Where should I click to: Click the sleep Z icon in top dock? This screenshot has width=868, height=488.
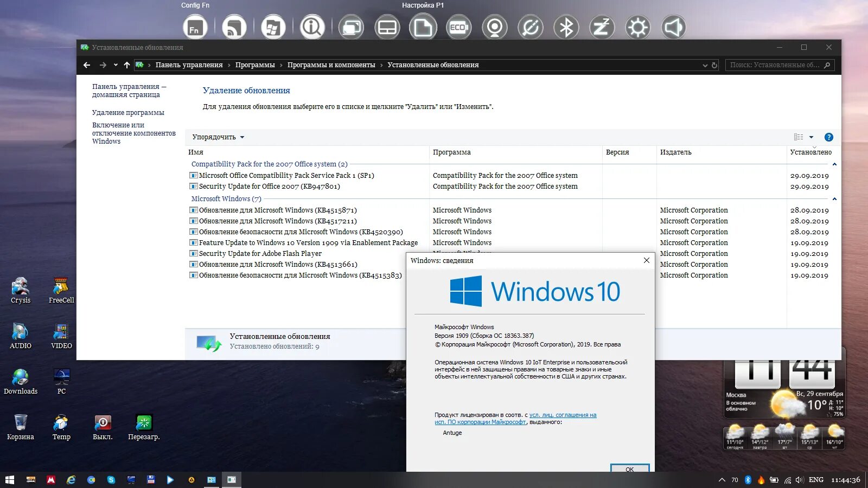point(602,27)
